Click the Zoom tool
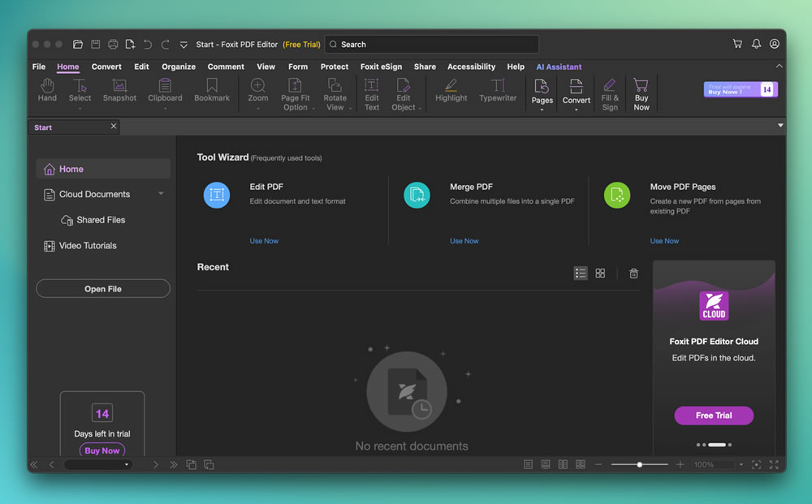Screen dimensions: 812x504 (258, 90)
